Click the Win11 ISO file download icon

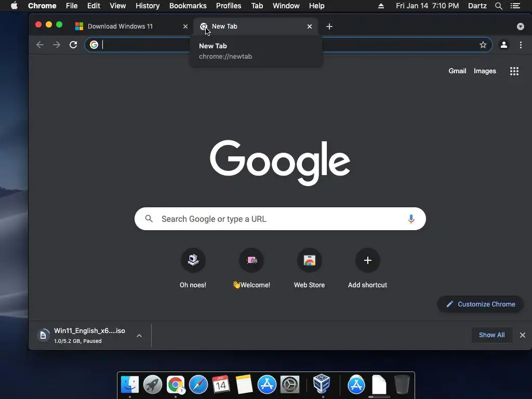43,335
